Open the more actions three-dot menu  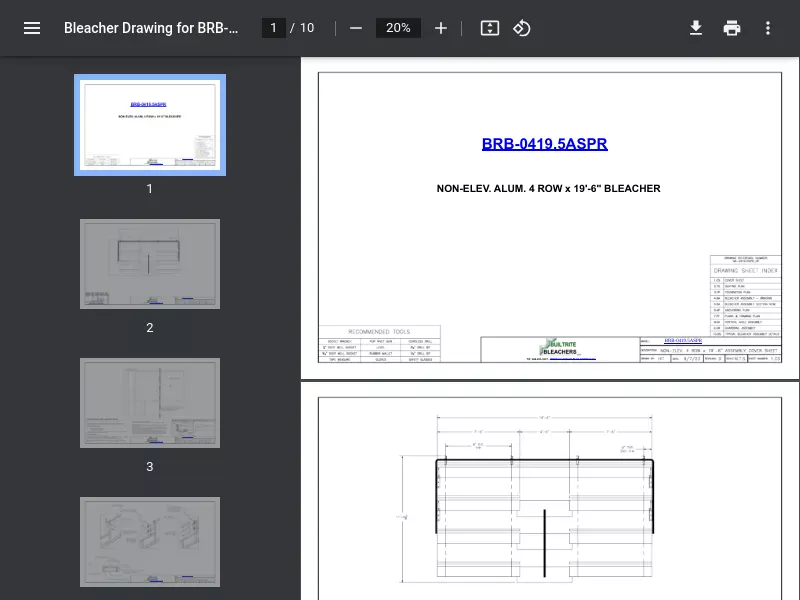click(x=767, y=28)
